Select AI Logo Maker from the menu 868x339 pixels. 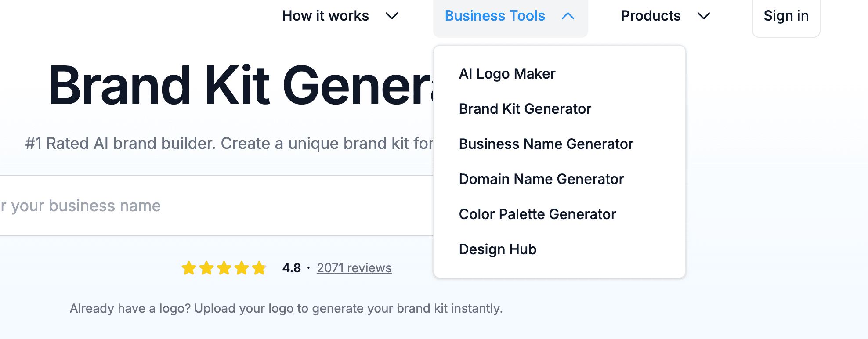[x=507, y=74]
